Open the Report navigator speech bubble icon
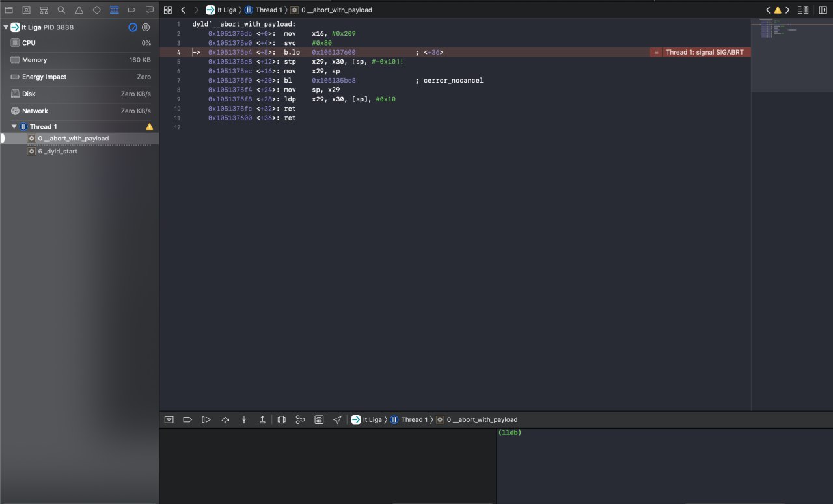The image size is (833, 504). (150, 10)
